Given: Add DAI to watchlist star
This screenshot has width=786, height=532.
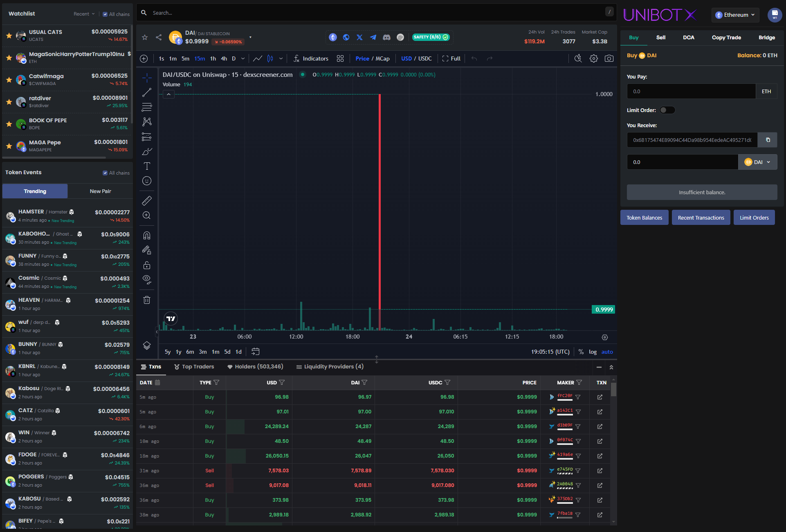Looking at the screenshot, I should pyautogui.click(x=145, y=37).
